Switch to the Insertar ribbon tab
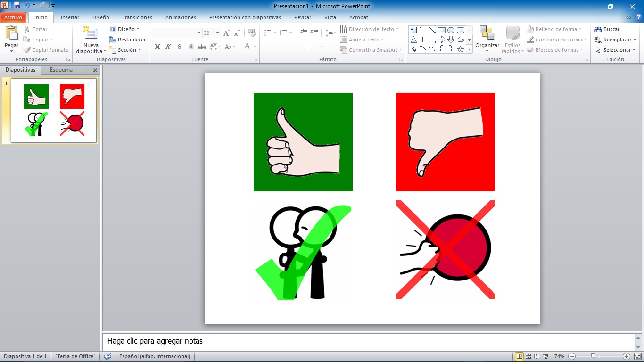The image size is (644, 362). coord(70,17)
